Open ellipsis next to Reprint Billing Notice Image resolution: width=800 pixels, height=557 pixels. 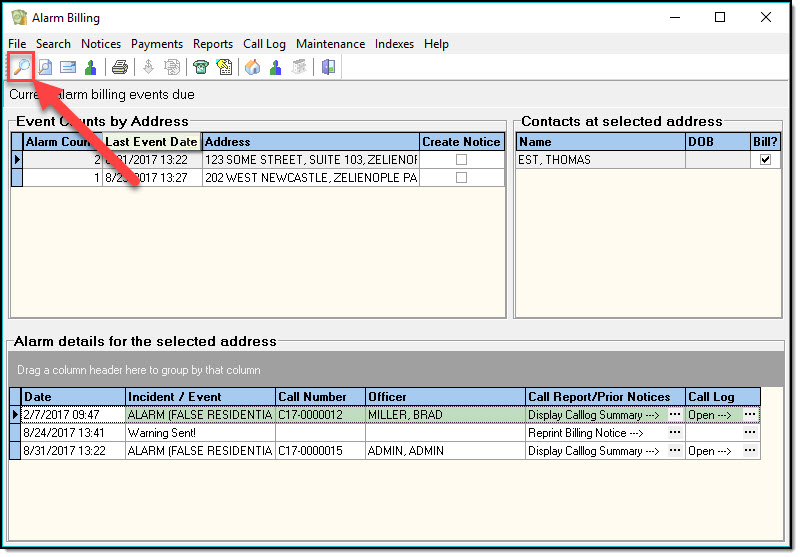click(x=675, y=433)
